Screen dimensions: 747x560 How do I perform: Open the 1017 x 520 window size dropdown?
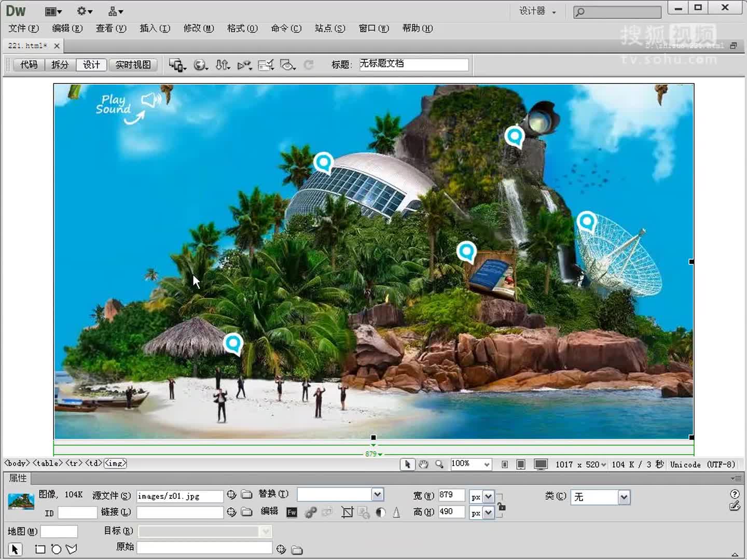[580, 465]
